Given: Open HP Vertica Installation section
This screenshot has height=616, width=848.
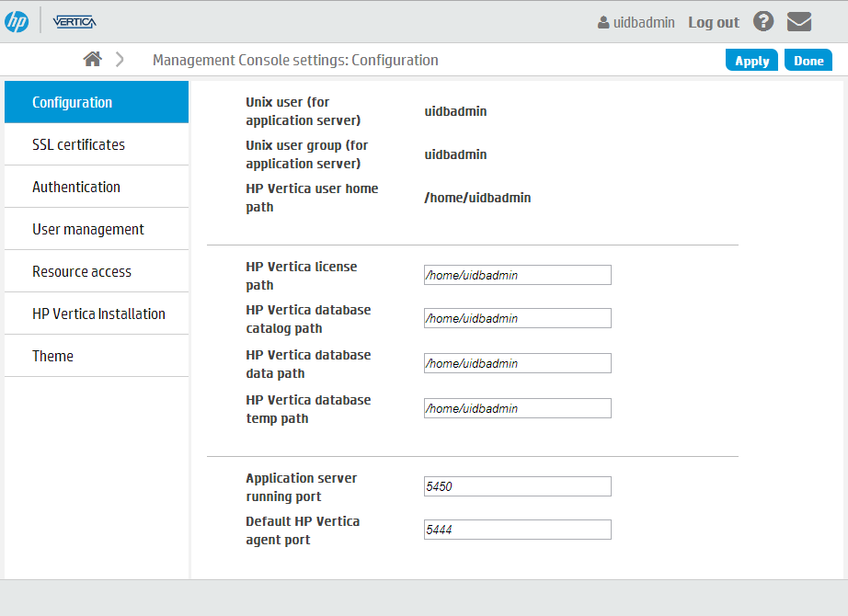Looking at the screenshot, I should coord(97,314).
